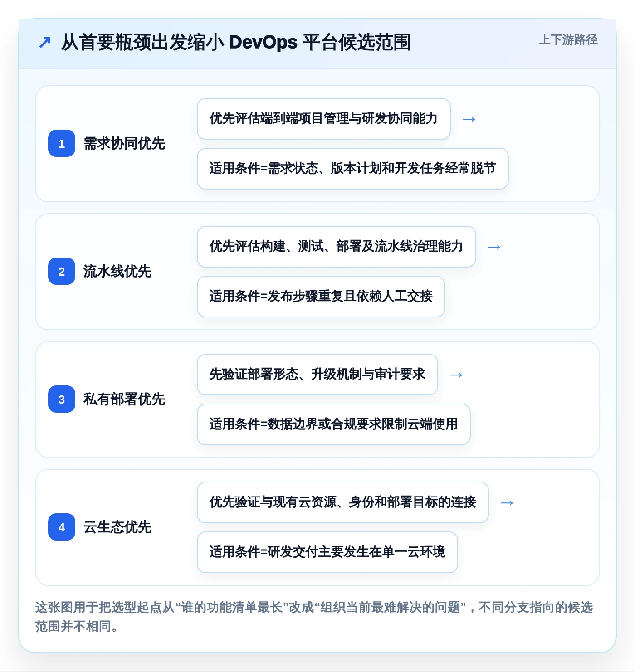Click the blue arrow icon before the title
Image resolution: width=635 pixels, height=672 pixels.
pos(45,43)
